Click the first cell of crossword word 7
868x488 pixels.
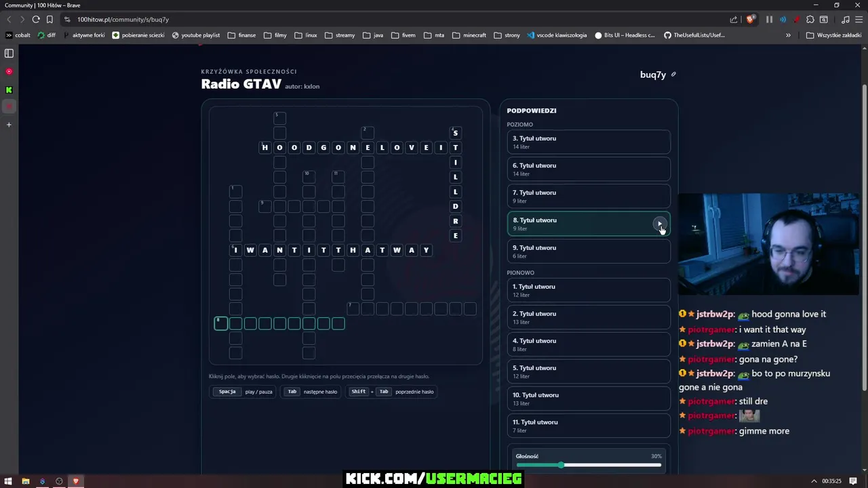pyautogui.click(x=353, y=308)
